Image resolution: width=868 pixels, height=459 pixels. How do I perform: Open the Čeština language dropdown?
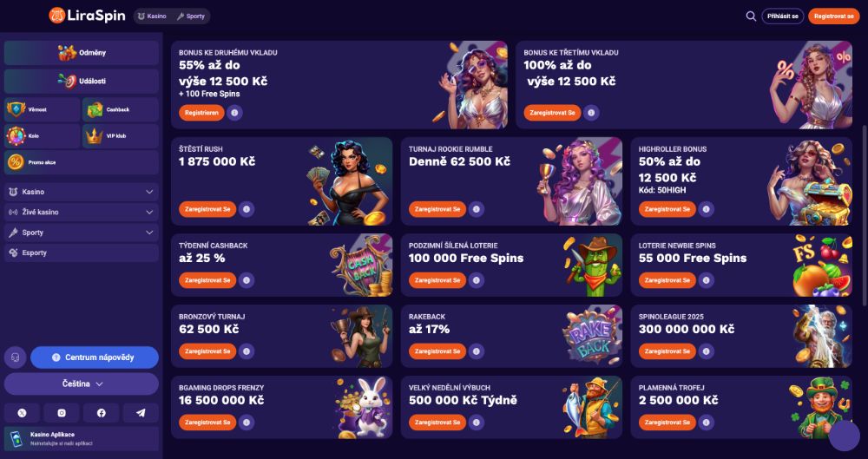82,384
